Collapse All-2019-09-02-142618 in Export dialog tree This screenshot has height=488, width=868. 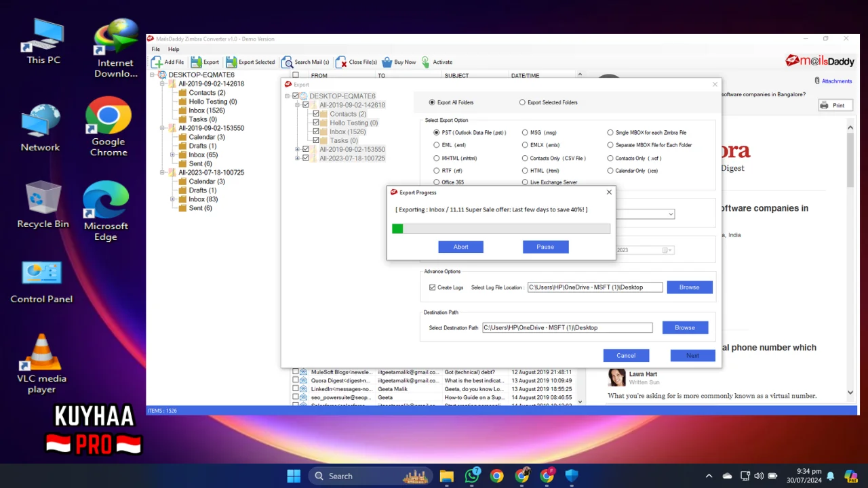coord(298,105)
